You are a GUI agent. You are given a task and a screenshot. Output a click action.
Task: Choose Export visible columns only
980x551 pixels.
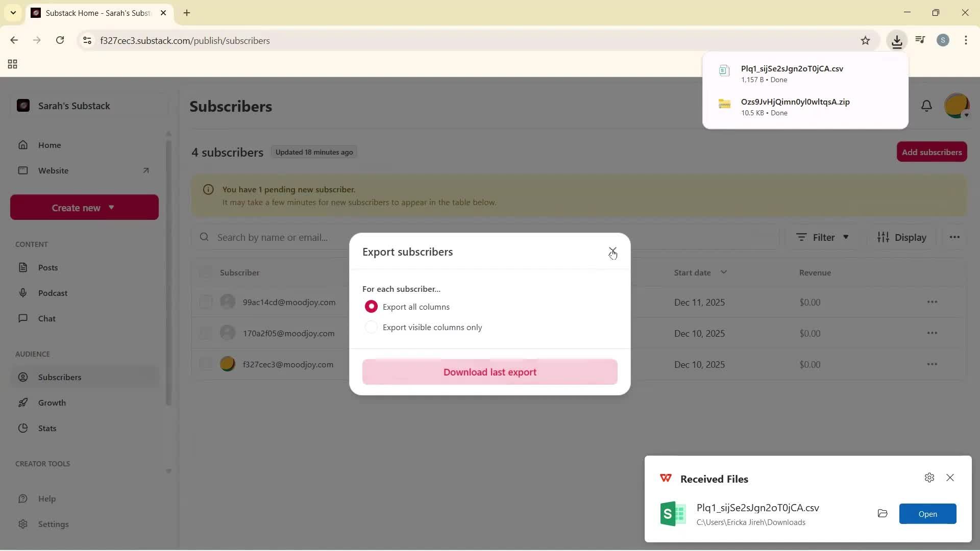click(371, 327)
